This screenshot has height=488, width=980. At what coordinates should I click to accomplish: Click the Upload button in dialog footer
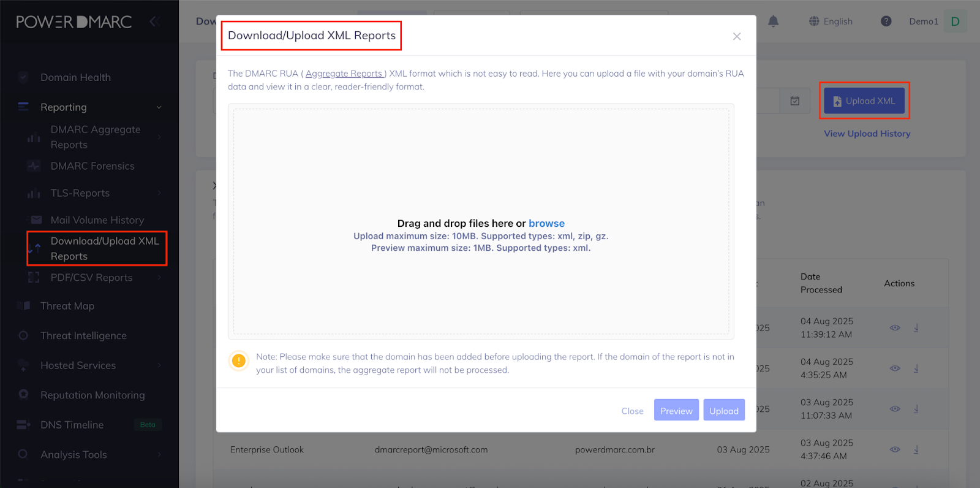(x=724, y=410)
